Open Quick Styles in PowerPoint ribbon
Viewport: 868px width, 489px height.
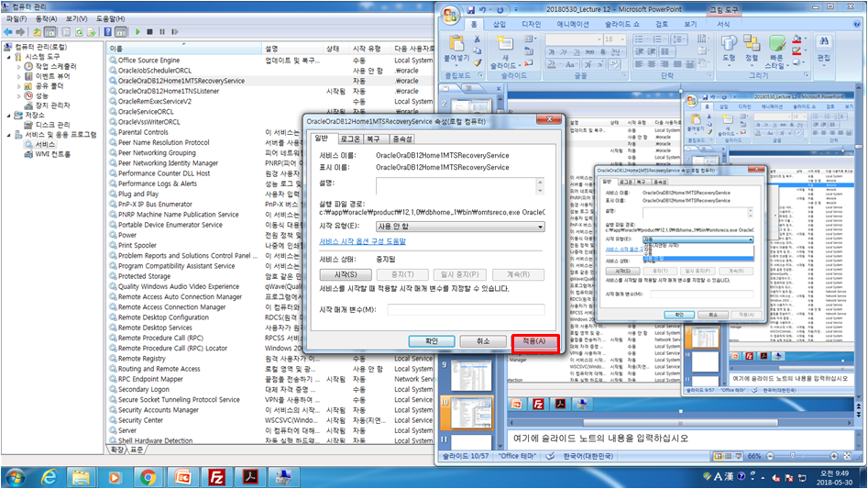776,51
